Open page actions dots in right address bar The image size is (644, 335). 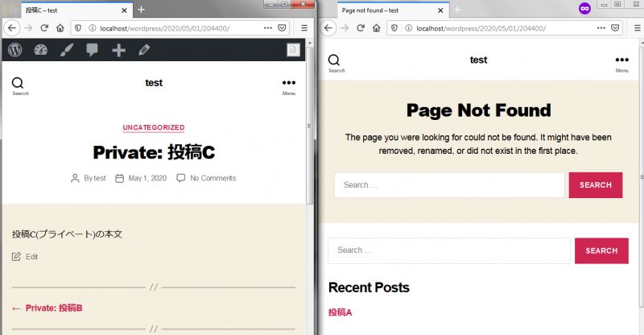click(601, 28)
